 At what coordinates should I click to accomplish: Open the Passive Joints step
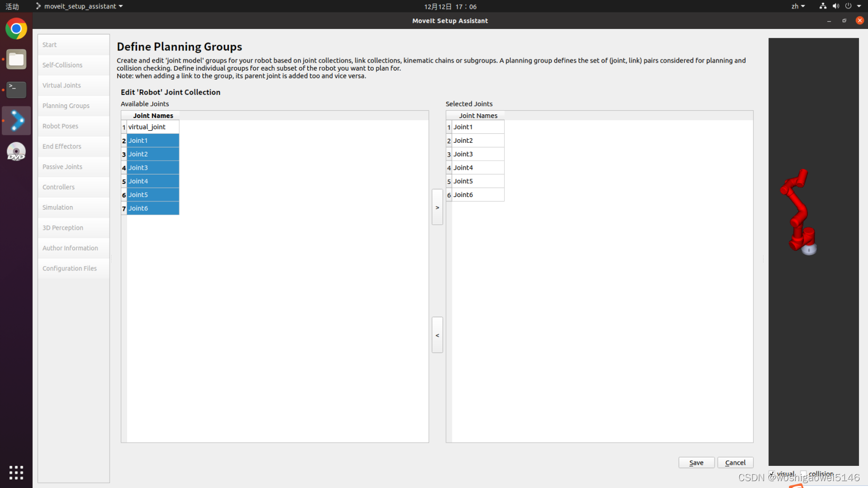point(74,167)
